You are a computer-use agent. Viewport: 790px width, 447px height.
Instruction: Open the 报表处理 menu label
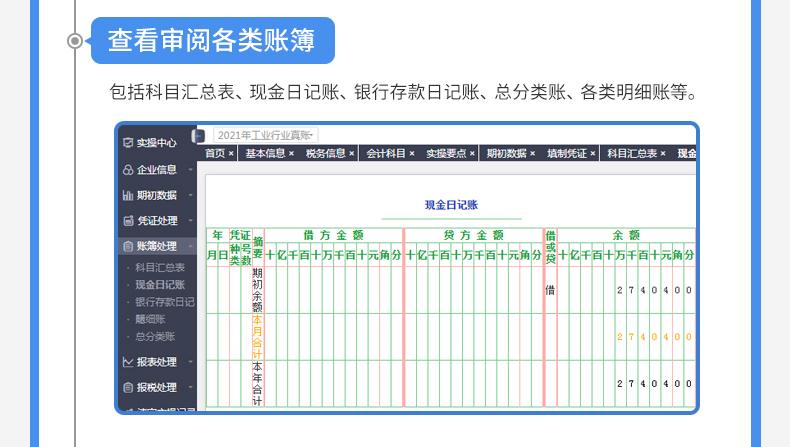[157, 362]
